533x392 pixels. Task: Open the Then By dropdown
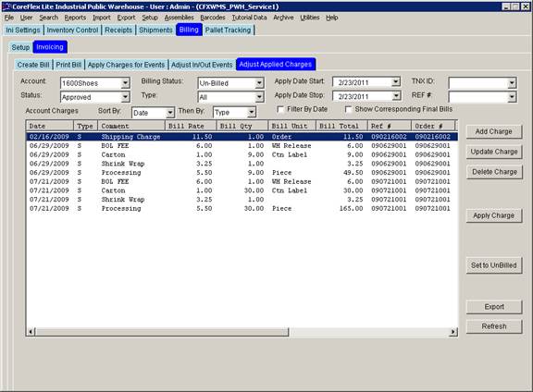[x=251, y=112]
